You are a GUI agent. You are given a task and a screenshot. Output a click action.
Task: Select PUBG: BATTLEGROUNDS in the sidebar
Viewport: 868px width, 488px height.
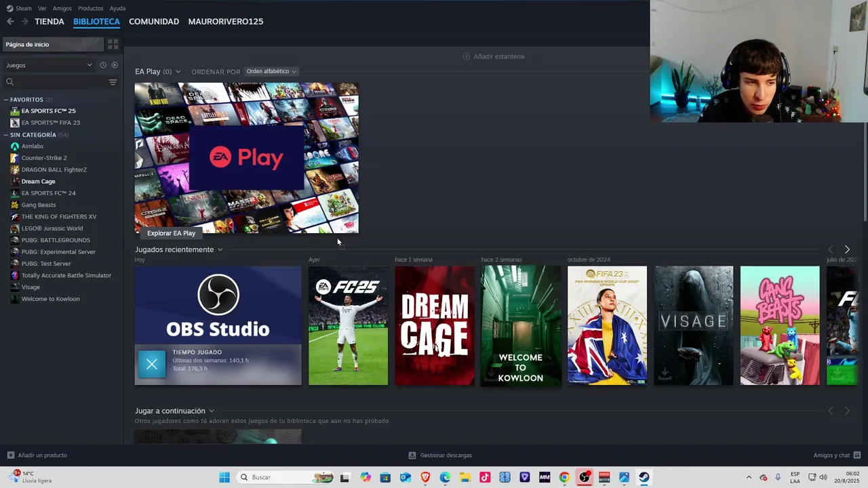tap(56, 240)
